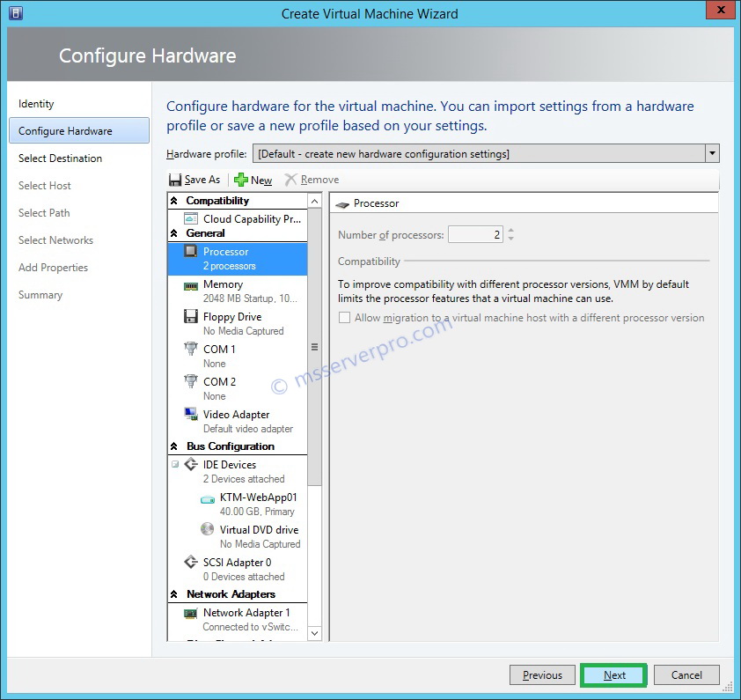
Task: Select Floppy Drive 'No Media Captured' text
Action: [x=244, y=331]
